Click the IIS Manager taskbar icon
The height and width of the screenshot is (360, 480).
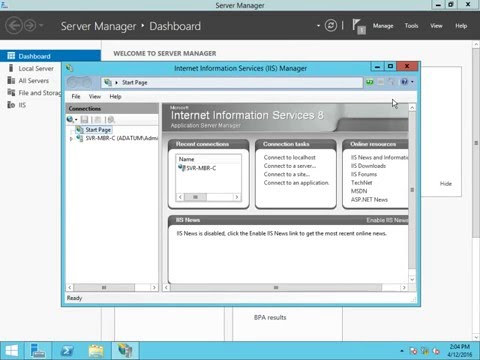tap(125, 351)
